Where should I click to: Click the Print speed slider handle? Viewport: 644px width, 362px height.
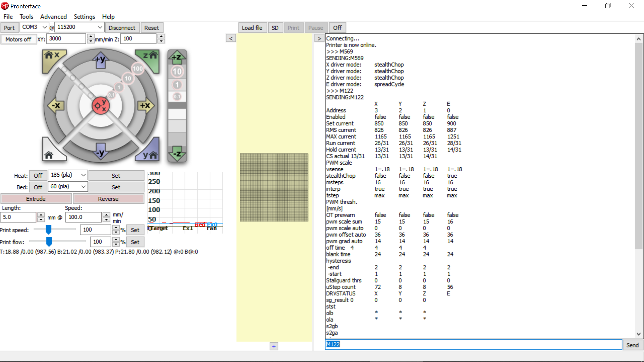(x=49, y=230)
